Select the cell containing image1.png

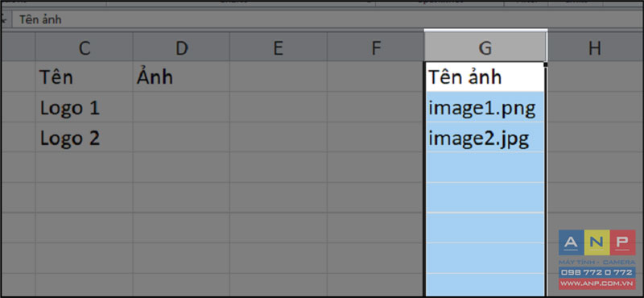pos(485,107)
